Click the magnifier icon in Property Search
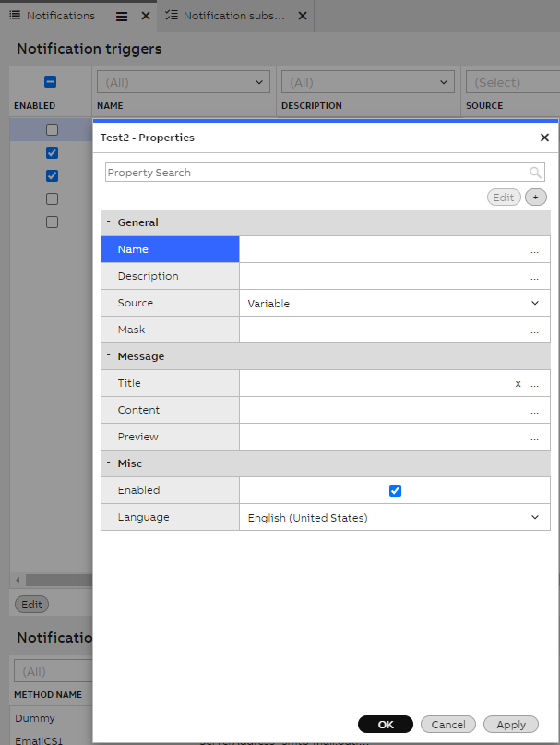This screenshot has width=560, height=745. click(x=533, y=173)
